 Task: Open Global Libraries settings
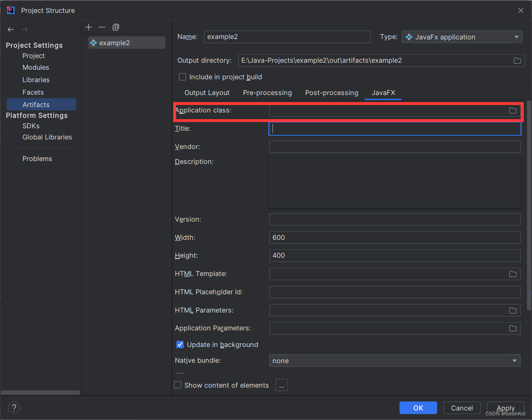tap(47, 137)
